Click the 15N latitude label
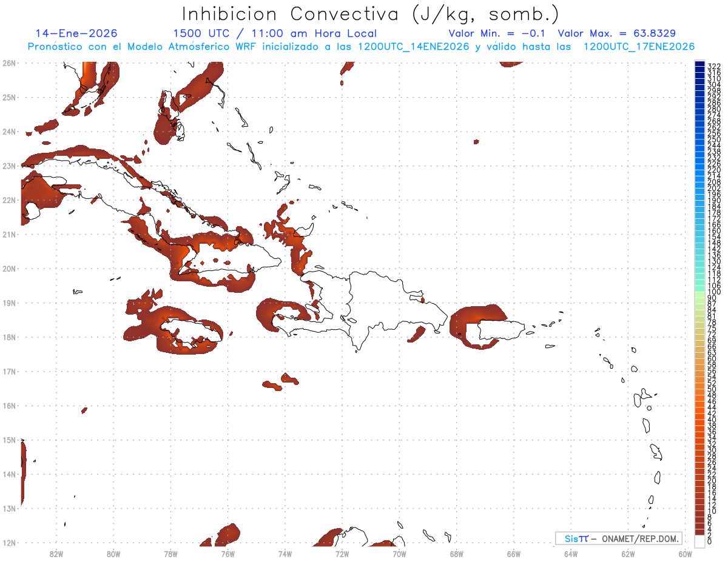Screen dimensions: 728x562 pyautogui.click(x=8, y=440)
